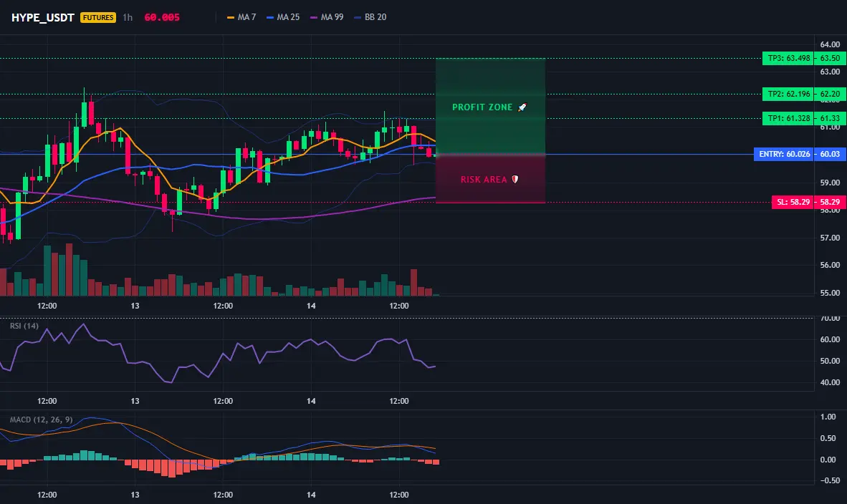
Task: Click the 55.00 price axis value
Action: [x=830, y=293]
